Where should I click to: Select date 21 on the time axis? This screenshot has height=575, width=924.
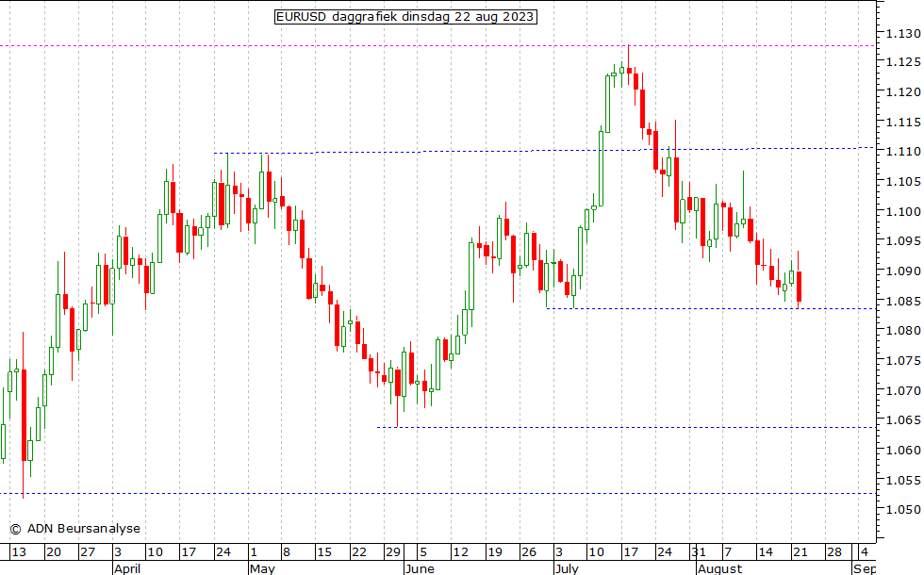coord(800,552)
